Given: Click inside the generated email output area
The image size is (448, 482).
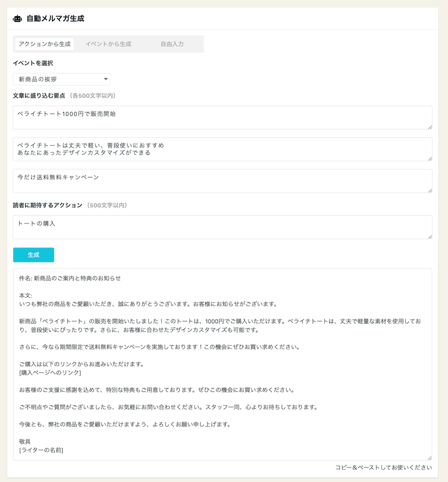Looking at the screenshot, I should [222, 364].
